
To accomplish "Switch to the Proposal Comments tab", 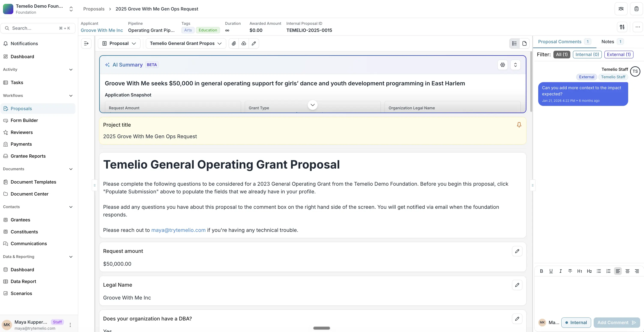I will pos(565,42).
